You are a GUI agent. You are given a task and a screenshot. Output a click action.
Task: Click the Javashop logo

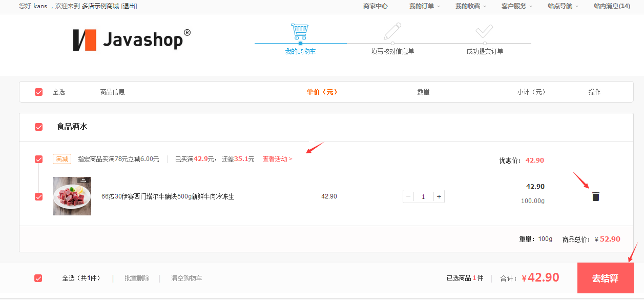click(132, 39)
